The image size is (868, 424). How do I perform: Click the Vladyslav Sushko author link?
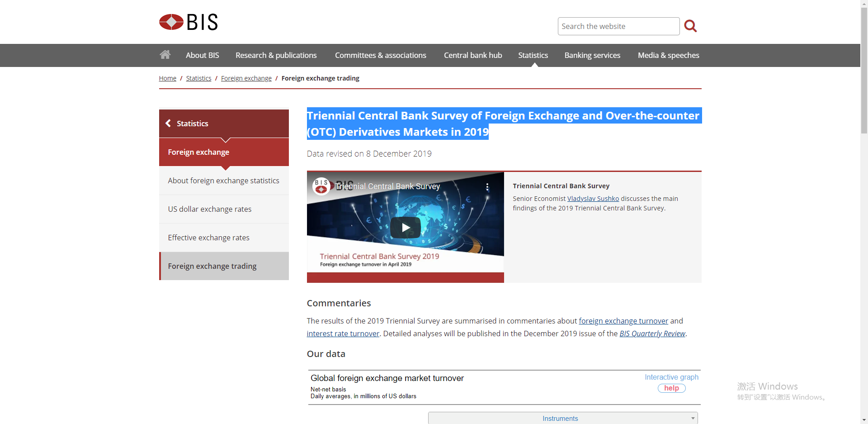593,199
